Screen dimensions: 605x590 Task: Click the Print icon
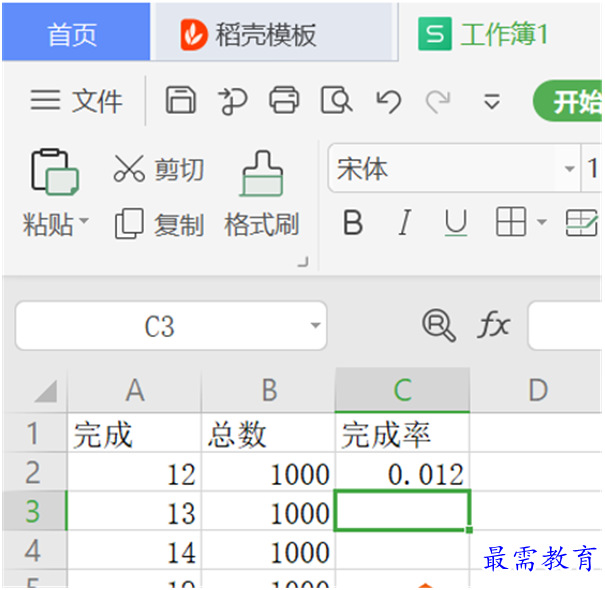(284, 100)
